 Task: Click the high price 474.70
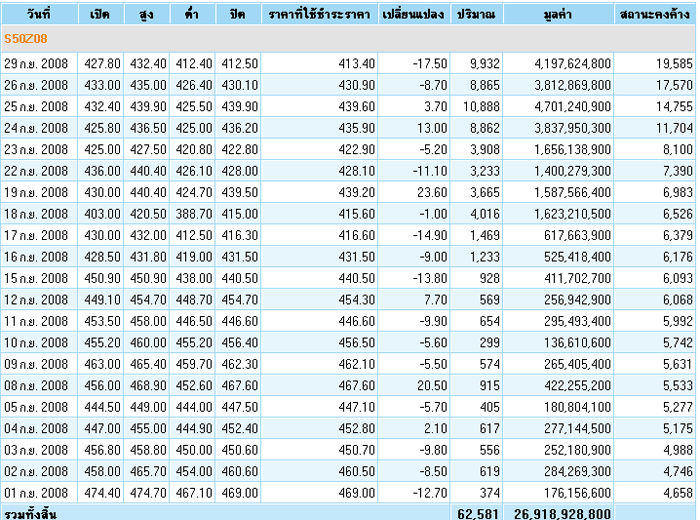point(148,493)
